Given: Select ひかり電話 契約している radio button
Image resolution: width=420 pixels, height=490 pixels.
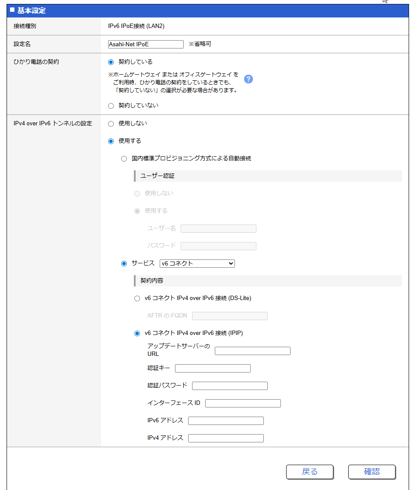Looking at the screenshot, I should 111,62.
